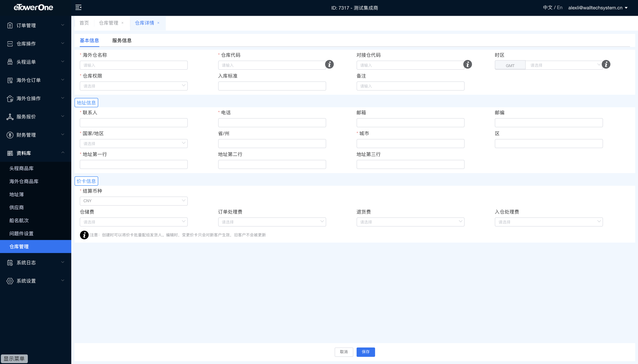Image resolution: width=638 pixels, height=364 pixels.
Task: Focus the 入库标准 input field
Action: coord(272,86)
